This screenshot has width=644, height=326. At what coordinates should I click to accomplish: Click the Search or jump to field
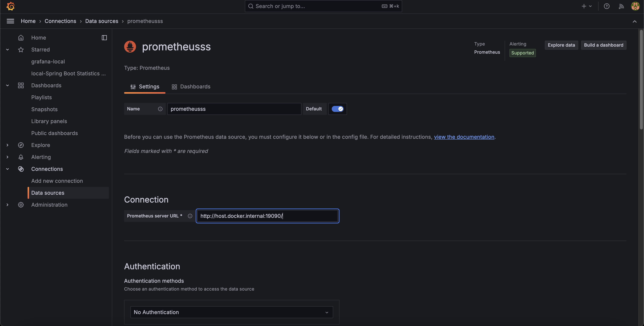pyautogui.click(x=323, y=6)
